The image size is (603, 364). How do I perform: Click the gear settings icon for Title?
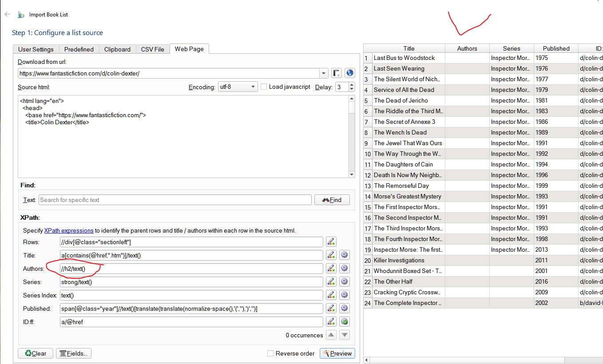[344, 255]
